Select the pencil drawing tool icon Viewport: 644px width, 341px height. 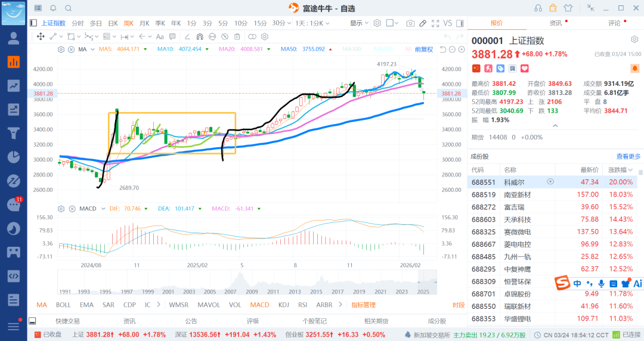point(423,23)
